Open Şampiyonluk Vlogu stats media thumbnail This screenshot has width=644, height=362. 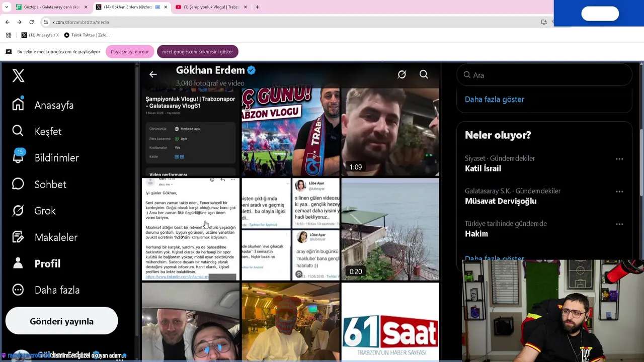coord(191,132)
